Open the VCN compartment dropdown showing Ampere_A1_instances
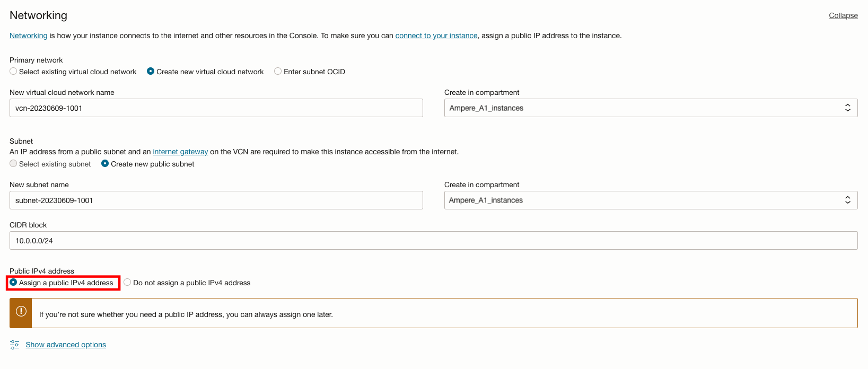Image resolution: width=868 pixels, height=369 pixels. [651, 107]
